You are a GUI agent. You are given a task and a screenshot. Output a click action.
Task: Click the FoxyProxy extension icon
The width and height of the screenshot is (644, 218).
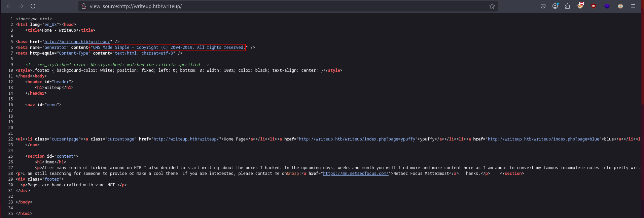580,5
